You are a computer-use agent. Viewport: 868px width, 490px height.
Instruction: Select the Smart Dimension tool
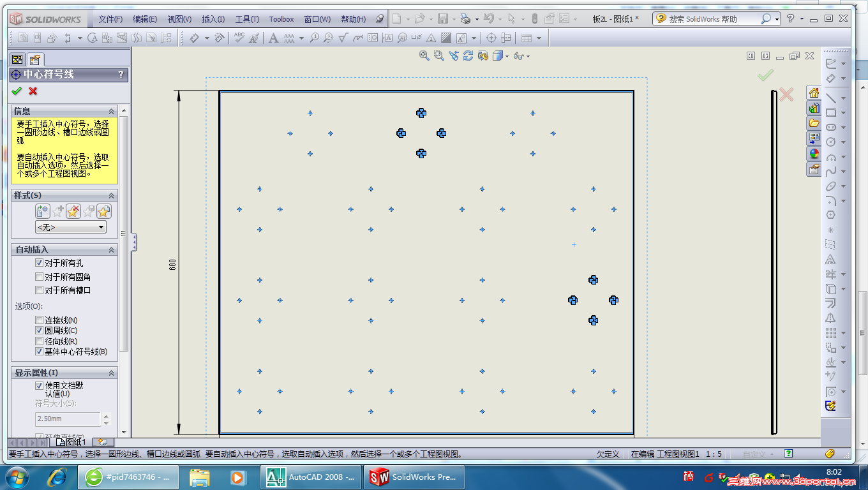coord(195,38)
